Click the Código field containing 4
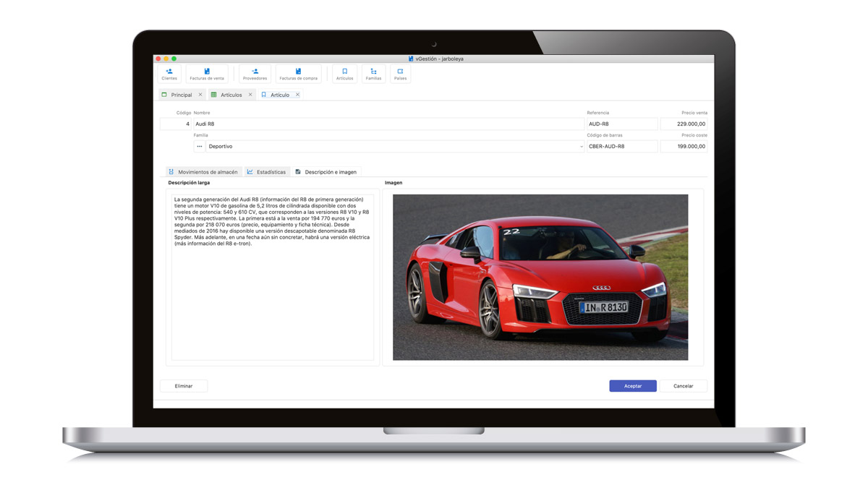This screenshot has height=493, width=868. pos(176,124)
